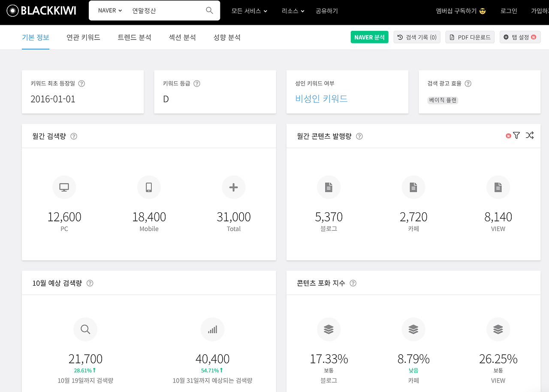The height and width of the screenshot is (392, 549).
Task: Select the 기본 정보 tab
Action: click(x=36, y=37)
